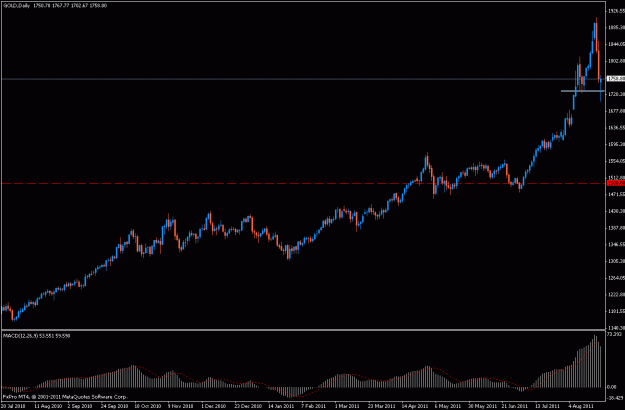Click the MACD 0.00 level label
The width and height of the screenshot is (625, 410).
[611, 387]
